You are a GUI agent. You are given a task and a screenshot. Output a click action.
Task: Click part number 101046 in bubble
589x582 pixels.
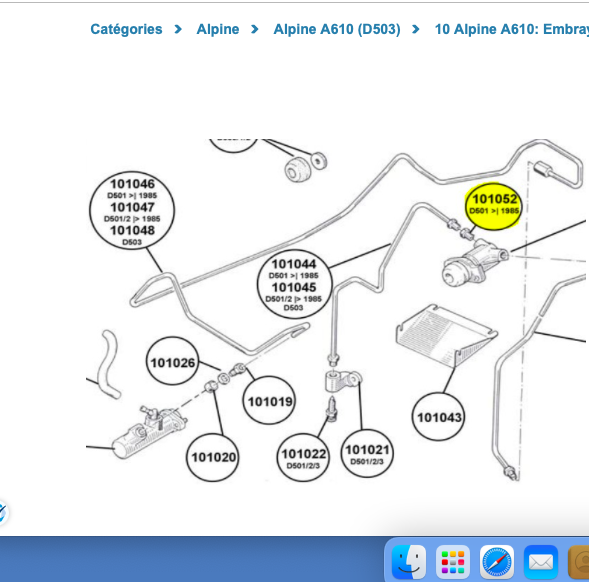coord(132,184)
